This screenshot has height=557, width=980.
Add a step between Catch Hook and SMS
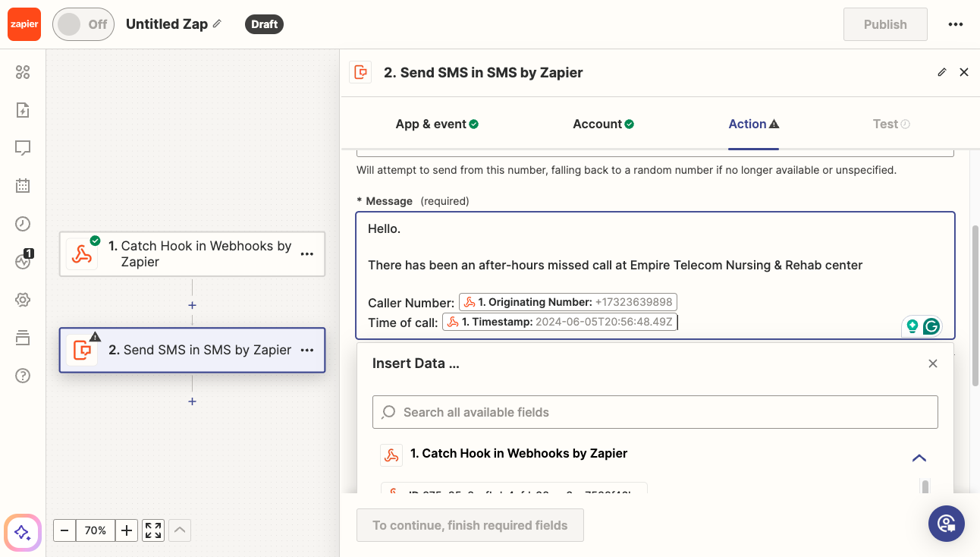pyautogui.click(x=193, y=305)
